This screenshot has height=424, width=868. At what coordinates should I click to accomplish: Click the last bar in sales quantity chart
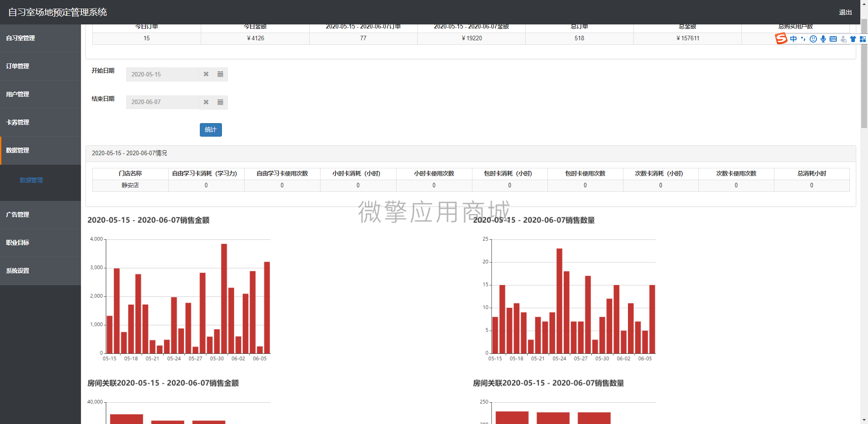pos(652,319)
